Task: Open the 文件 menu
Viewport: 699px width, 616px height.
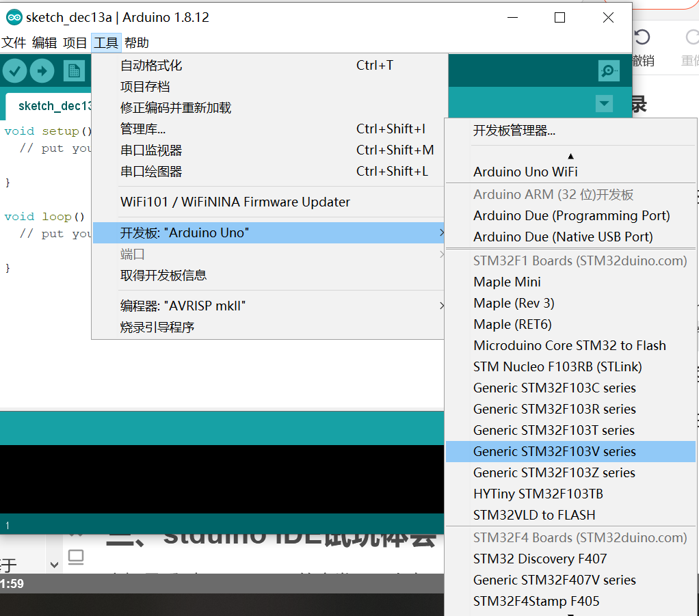Action: pyautogui.click(x=14, y=43)
